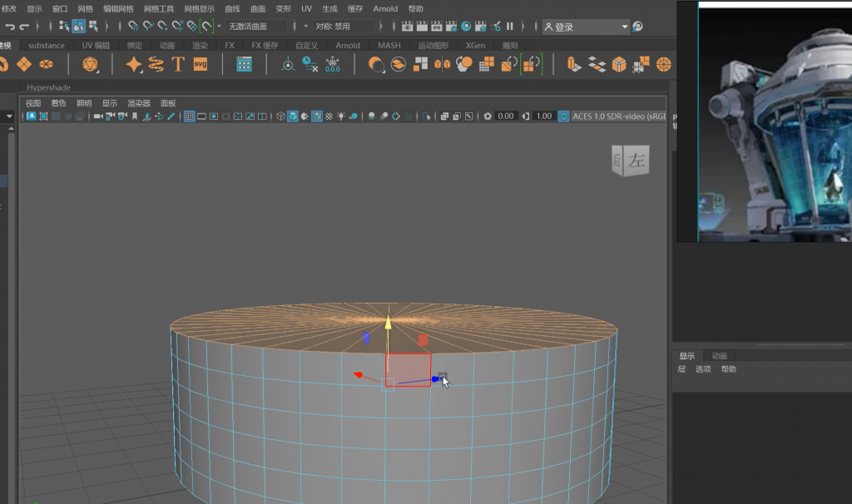The image size is (852, 504).
Task: Click the undo arrow icon
Action: tap(9, 26)
